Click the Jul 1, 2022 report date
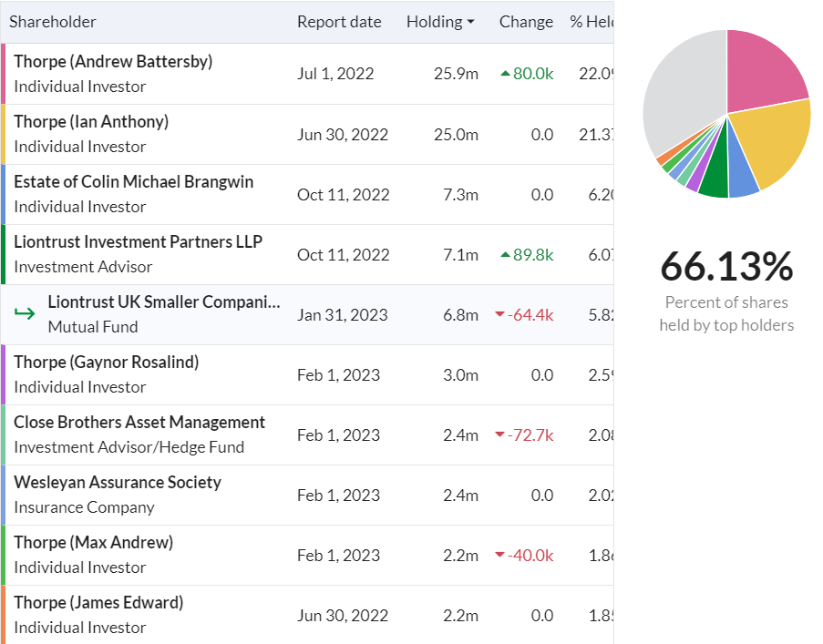Screen dimensions: 823x644 coord(335,74)
